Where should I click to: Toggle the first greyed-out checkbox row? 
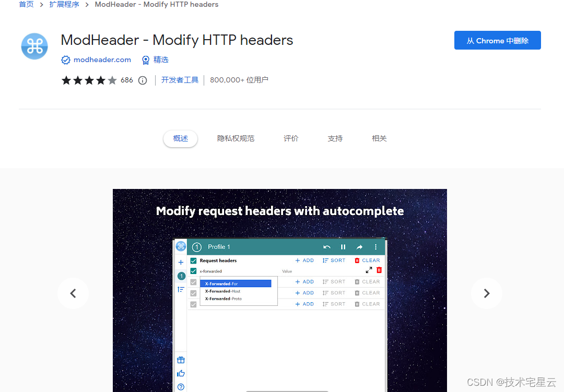point(194,282)
